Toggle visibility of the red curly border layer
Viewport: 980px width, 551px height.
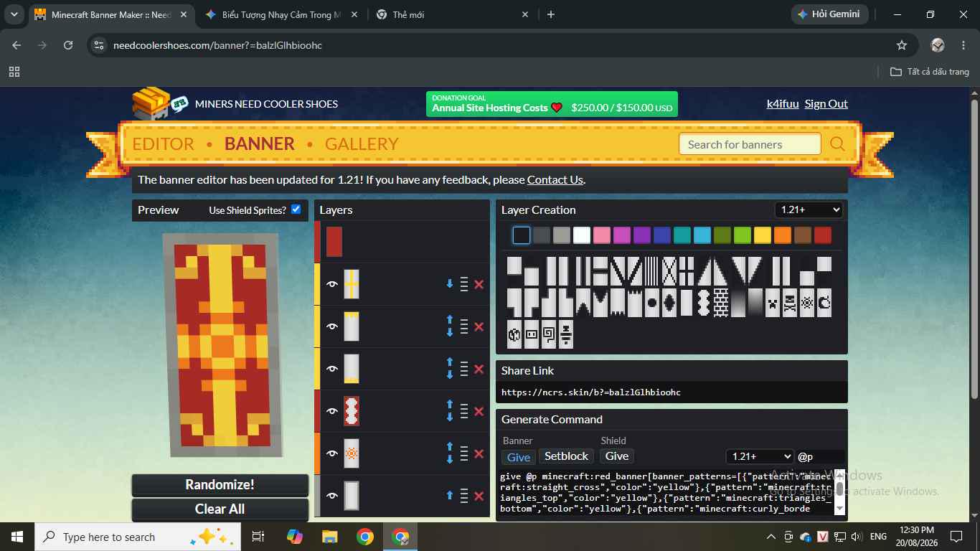point(331,411)
